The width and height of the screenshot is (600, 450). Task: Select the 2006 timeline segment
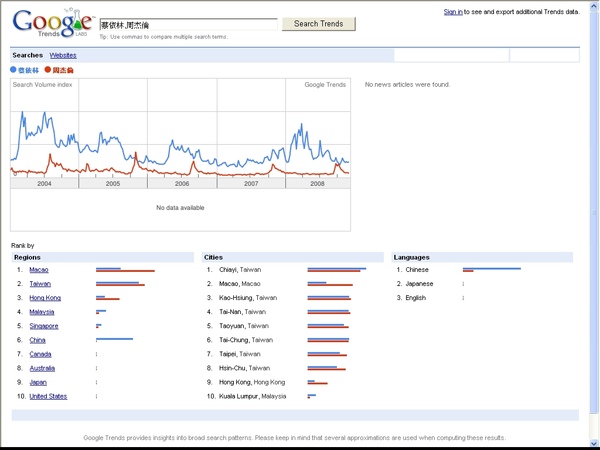(182, 184)
